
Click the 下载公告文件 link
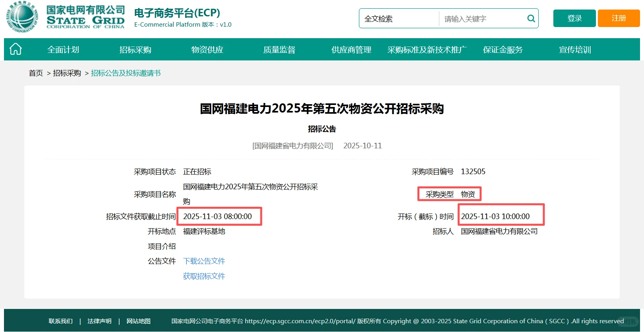coord(204,261)
